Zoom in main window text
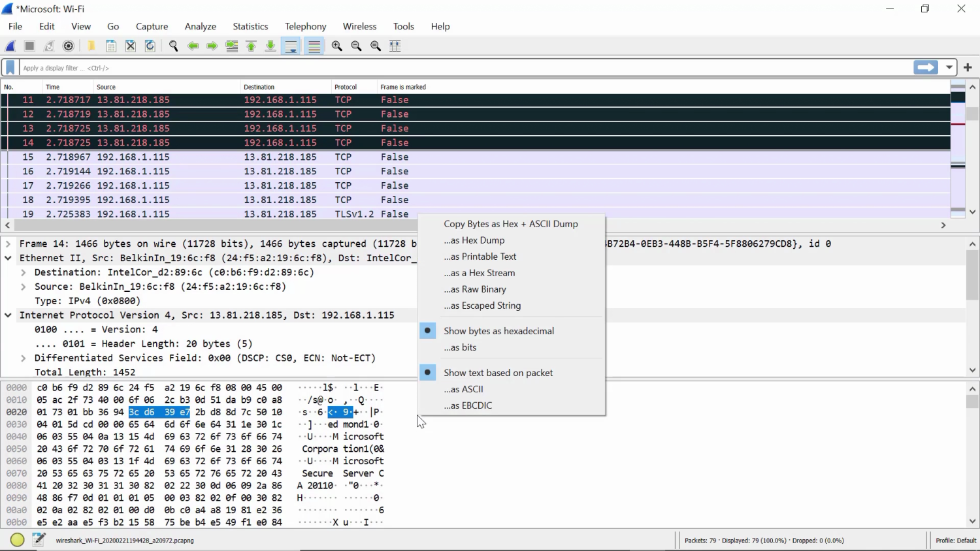980x551 pixels. (x=337, y=46)
